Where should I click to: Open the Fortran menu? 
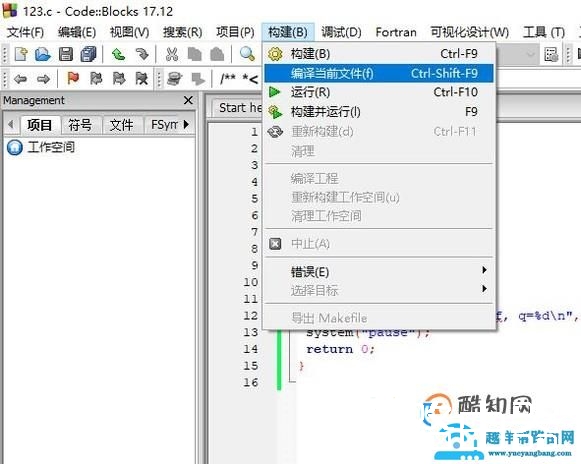pos(396,32)
